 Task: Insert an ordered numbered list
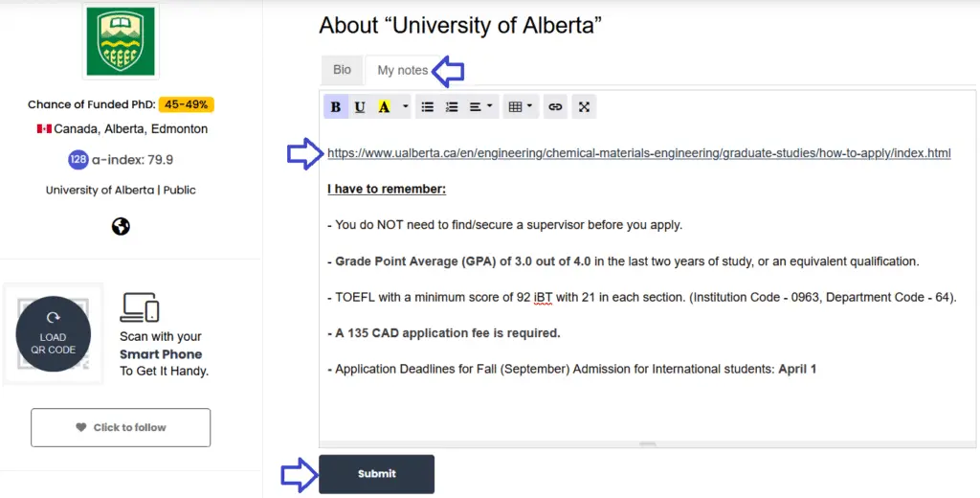452,107
